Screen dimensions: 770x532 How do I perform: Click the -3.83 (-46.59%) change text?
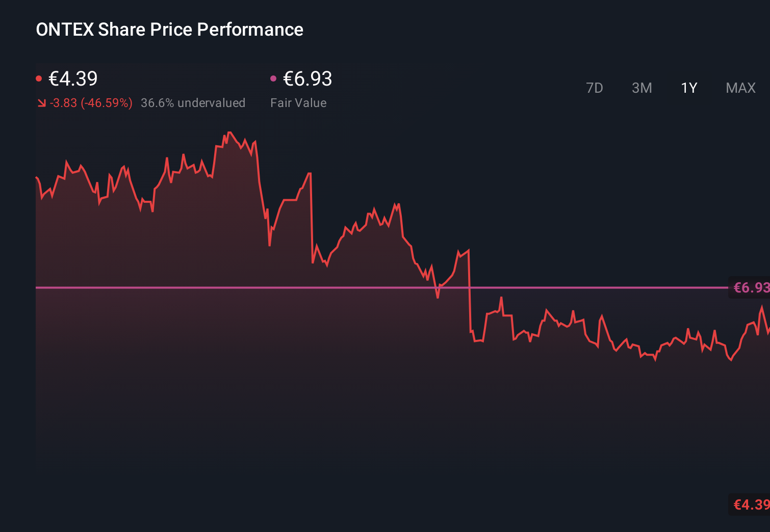tap(90, 102)
